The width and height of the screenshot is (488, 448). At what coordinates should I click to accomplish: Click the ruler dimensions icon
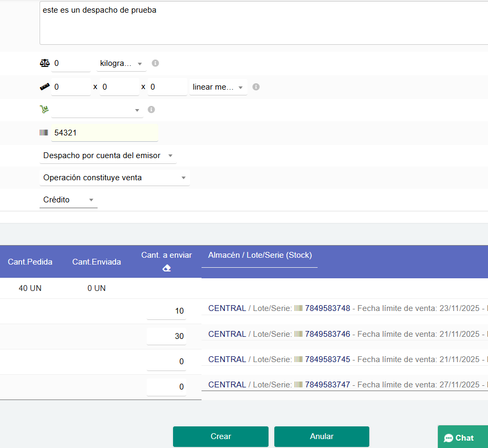coord(44,87)
